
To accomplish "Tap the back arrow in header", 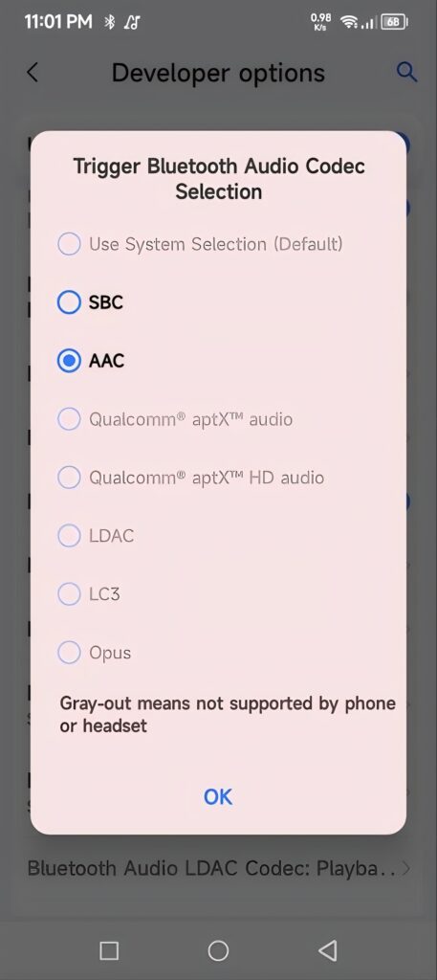I will pos(33,73).
